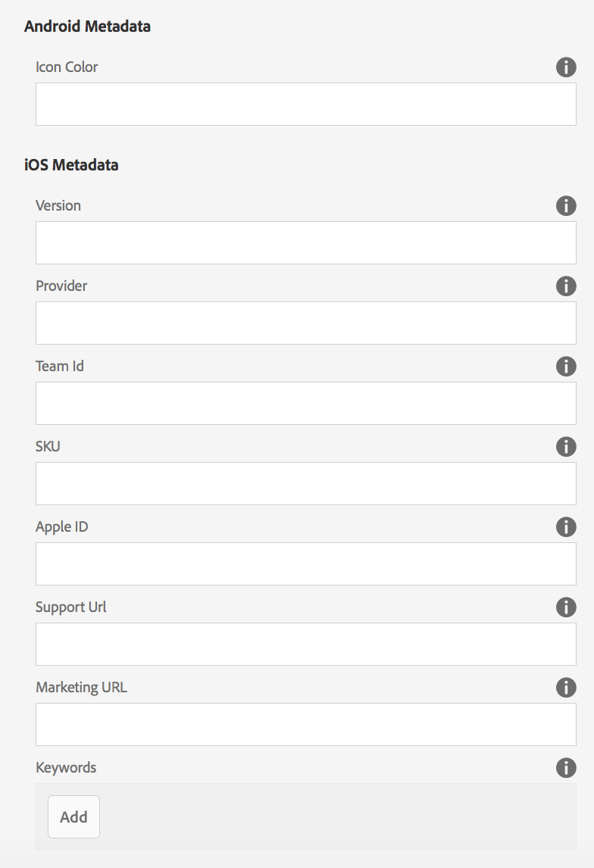Open the info icon for Icon Color
This screenshot has height=868, width=594.
[566, 67]
